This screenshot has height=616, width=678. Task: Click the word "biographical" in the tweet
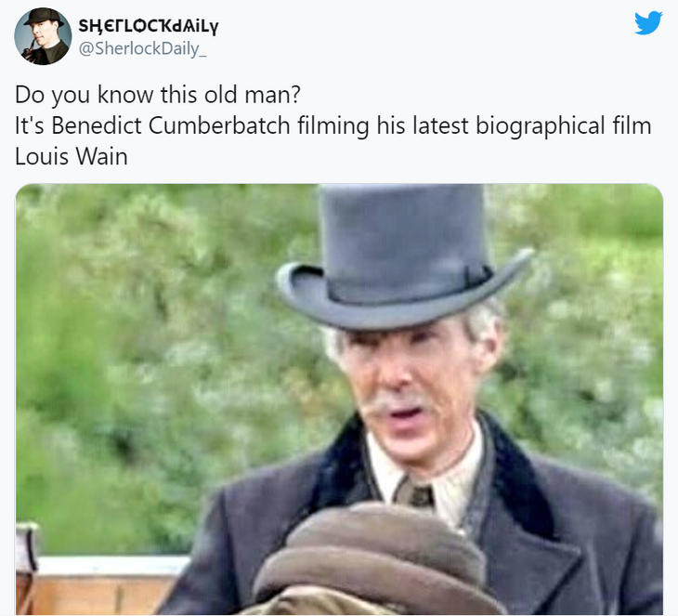pos(541,125)
